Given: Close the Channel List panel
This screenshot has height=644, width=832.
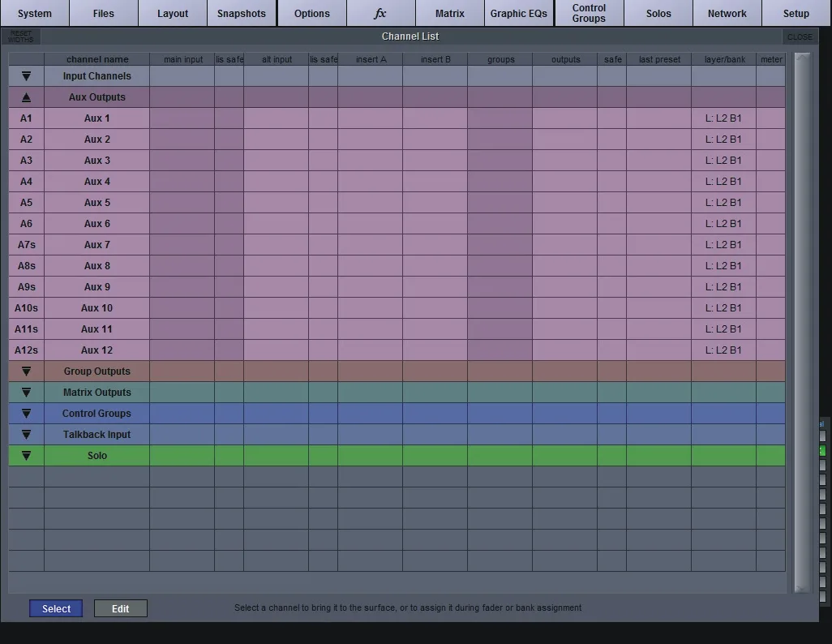Looking at the screenshot, I should pyautogui.click(x=799, y=36).
